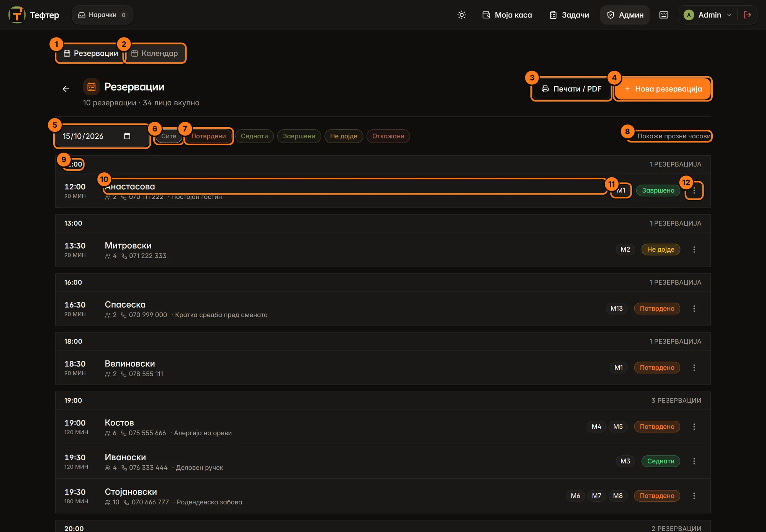Switch to the Резервации tab
This screenshot has height=532, width=766.
point(91,53)
